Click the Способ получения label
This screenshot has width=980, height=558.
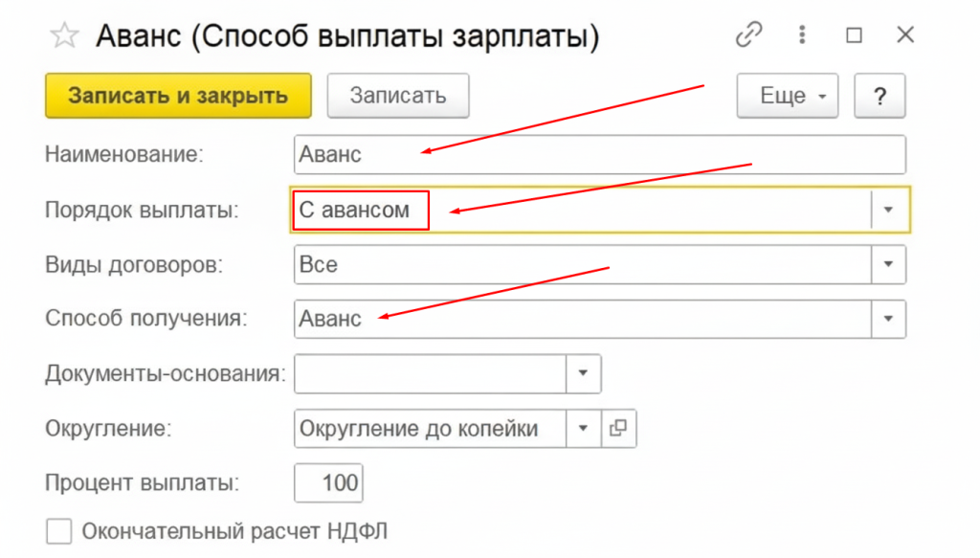[146, 319]
